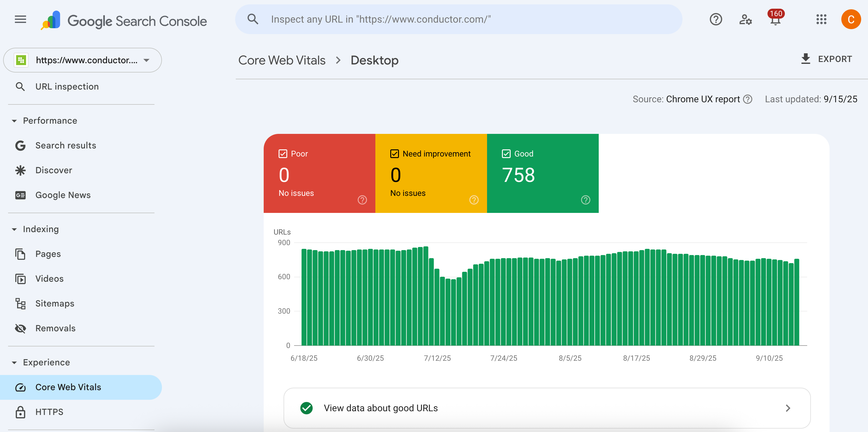Click the HTTPS padlock icon
Image resolution: width=868 pixels, height=432 pixels.
tap(20, 412)
